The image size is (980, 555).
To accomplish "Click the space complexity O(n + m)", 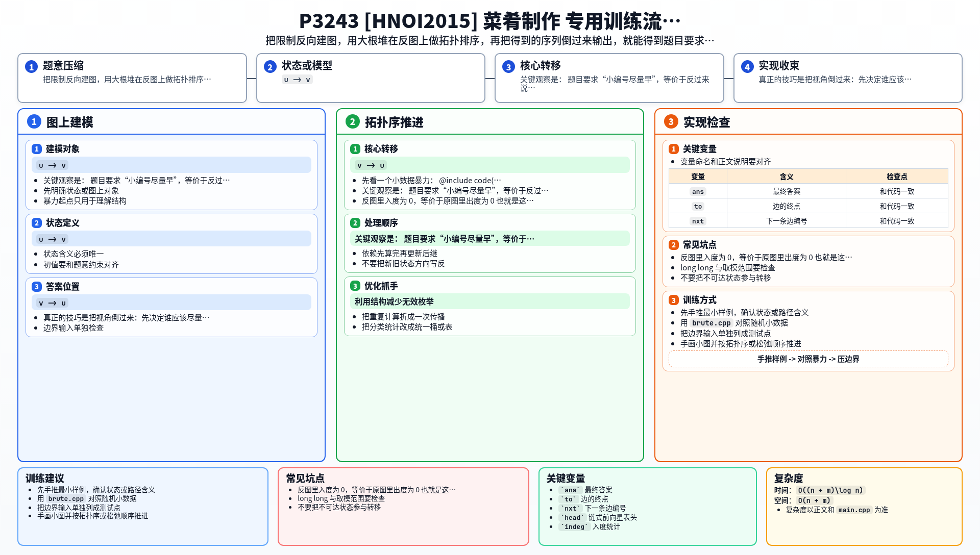I will click(814, 500).
